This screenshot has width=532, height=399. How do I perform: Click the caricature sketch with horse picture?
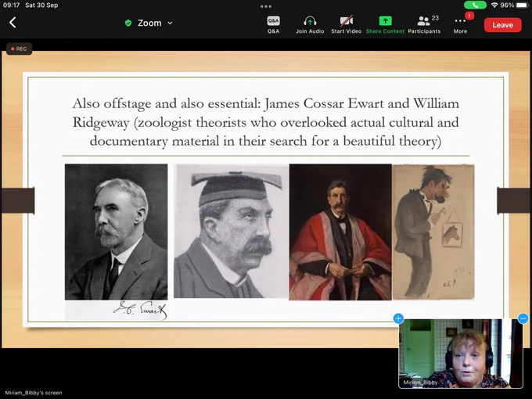click(x=433, y=232)
